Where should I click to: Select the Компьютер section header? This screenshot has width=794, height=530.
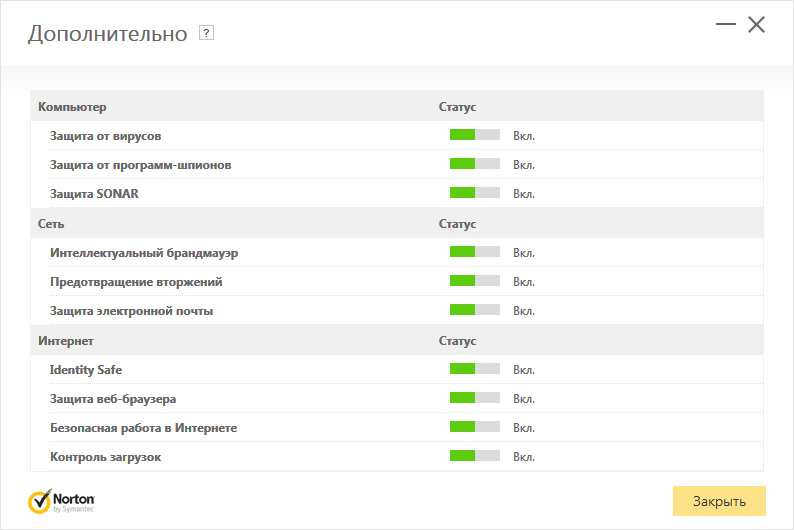72,106
